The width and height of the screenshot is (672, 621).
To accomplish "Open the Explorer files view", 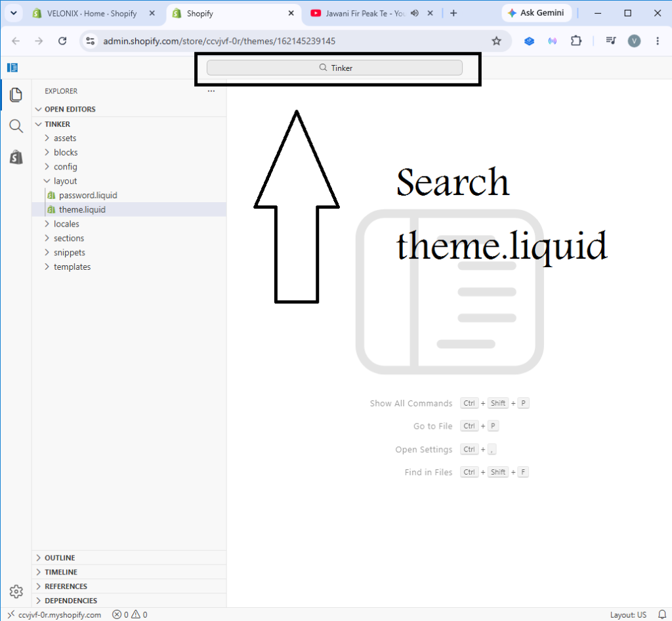I will tap(16, 95).
